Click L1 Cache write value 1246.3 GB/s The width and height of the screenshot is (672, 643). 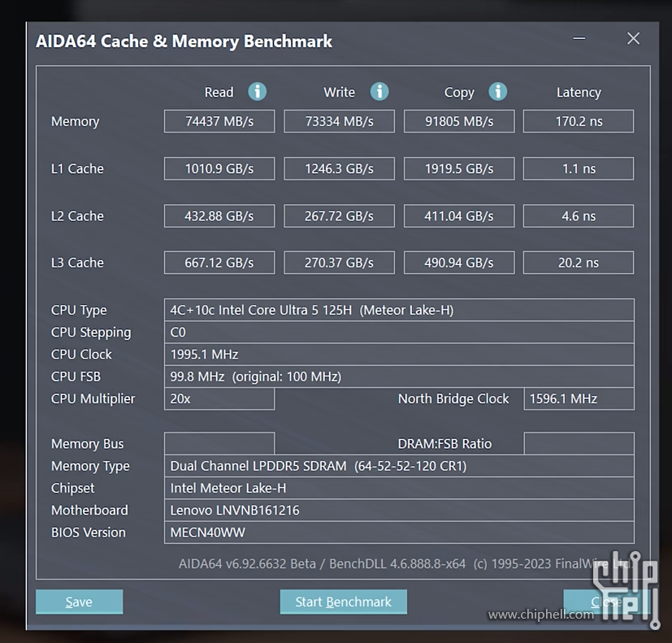(339, 168)
